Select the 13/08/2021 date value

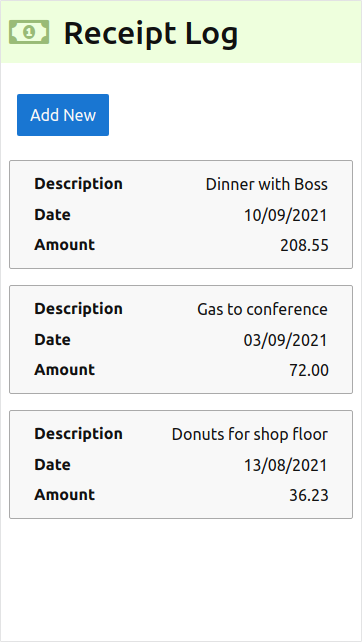point(286,465)
